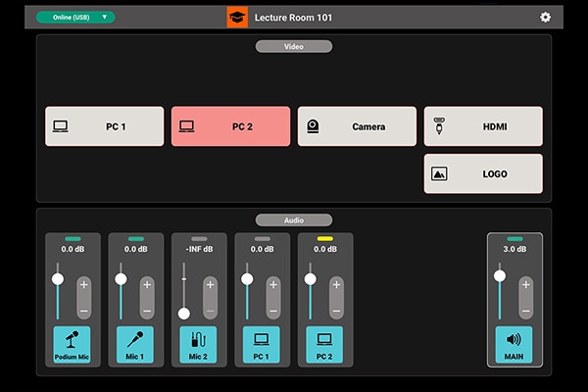Click the orange graduation cap logo
Screen dimensions: 588x392
click(237, 17)
